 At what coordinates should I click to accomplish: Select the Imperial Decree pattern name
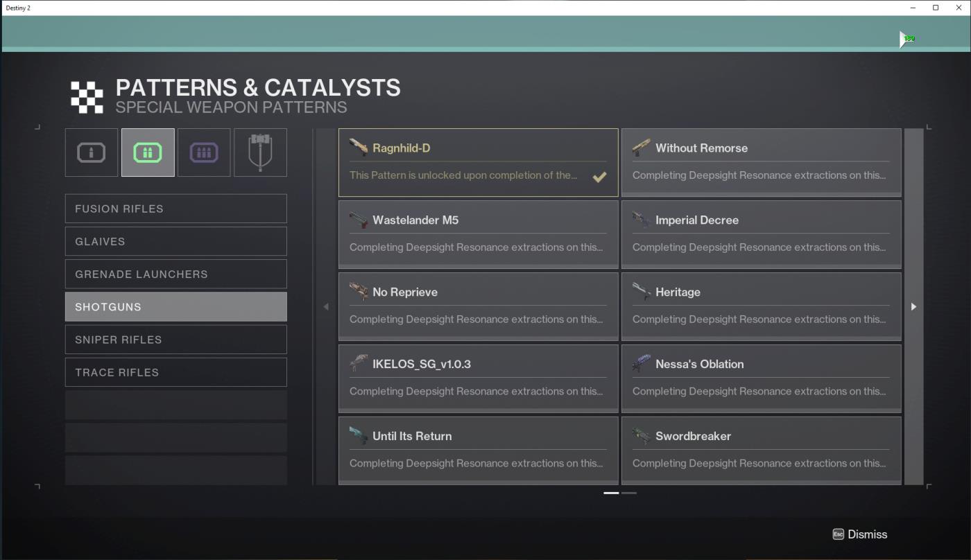coord(697,220)
